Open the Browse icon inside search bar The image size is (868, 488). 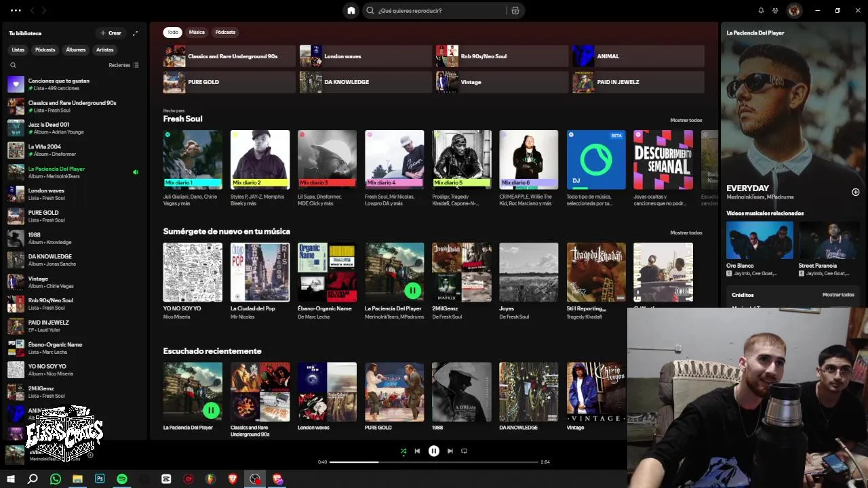tap(515, 10)
